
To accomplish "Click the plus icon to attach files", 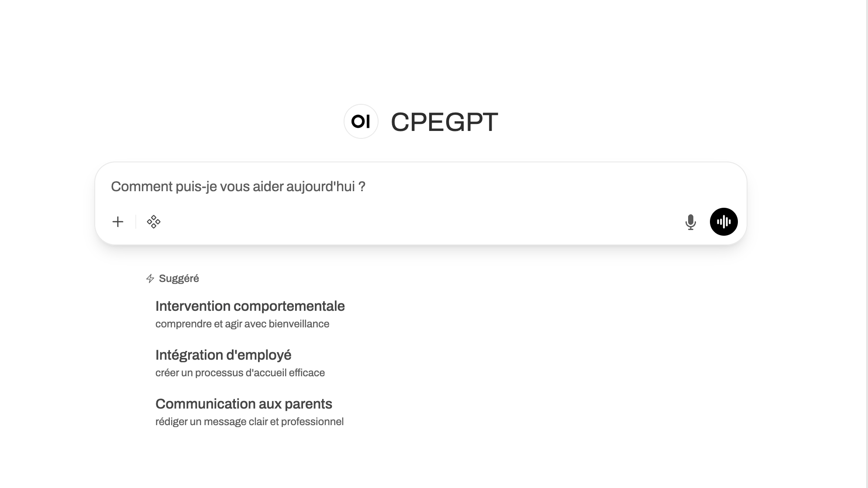I will pyautogui.click(x=117, y=222).
